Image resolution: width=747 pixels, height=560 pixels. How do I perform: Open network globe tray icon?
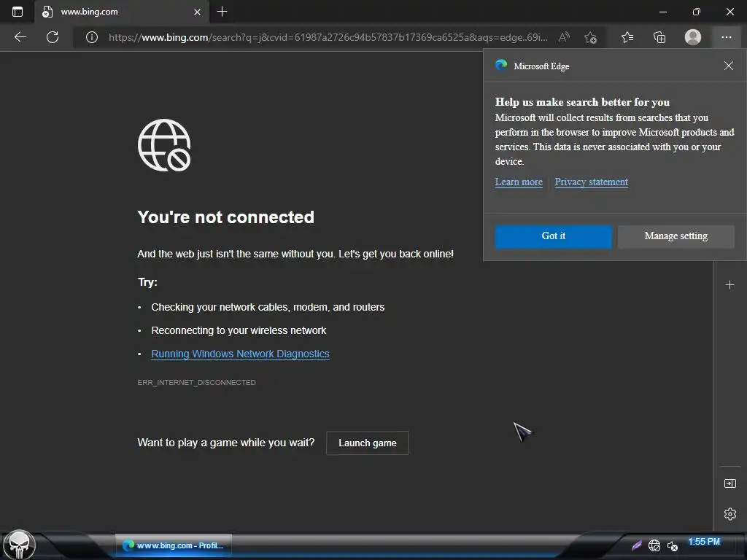pos(654,545)
